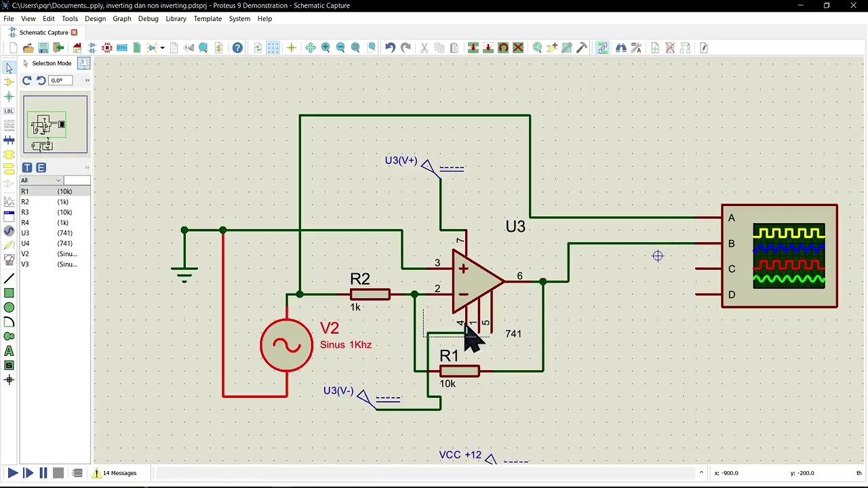Click the zoom to area icon
The width and height of the screenshot is (868, 488).
372,47
